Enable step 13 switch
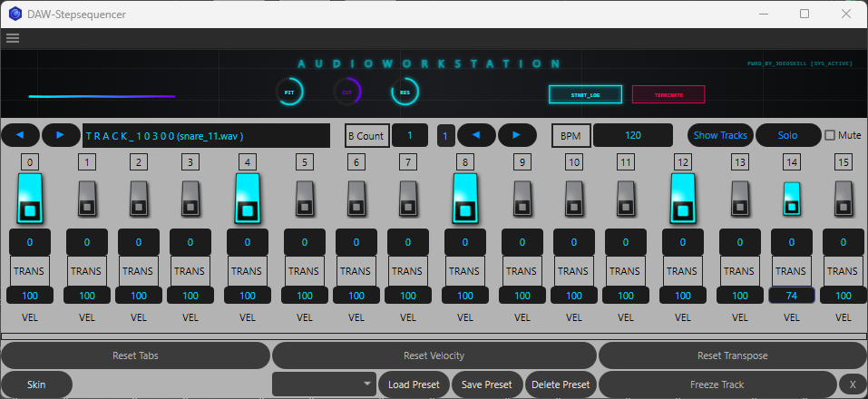868x399 pixels. (x=740, y=198)
